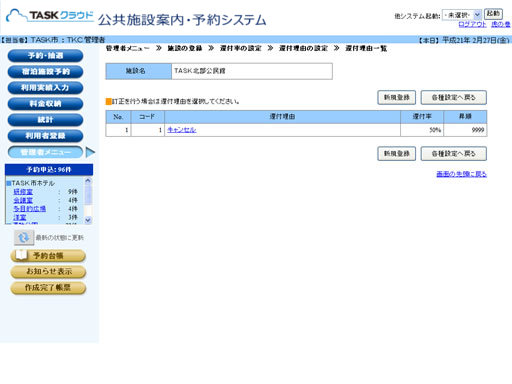Click the reservation list scrollbar thumb

pyautogui.click(x=88, y=194)
